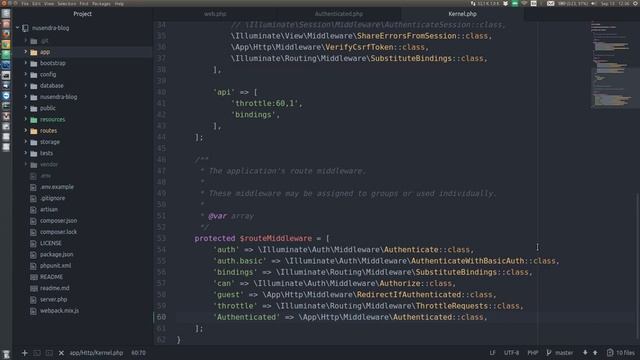The height and width of the screenshot is (360, 640).
Task: Open the Find menu
Action: coord(84,3)
